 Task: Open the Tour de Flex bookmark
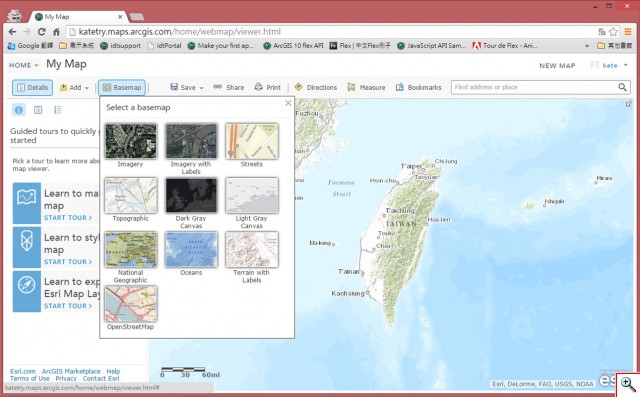pyautogui.click(x=504, y=46)
